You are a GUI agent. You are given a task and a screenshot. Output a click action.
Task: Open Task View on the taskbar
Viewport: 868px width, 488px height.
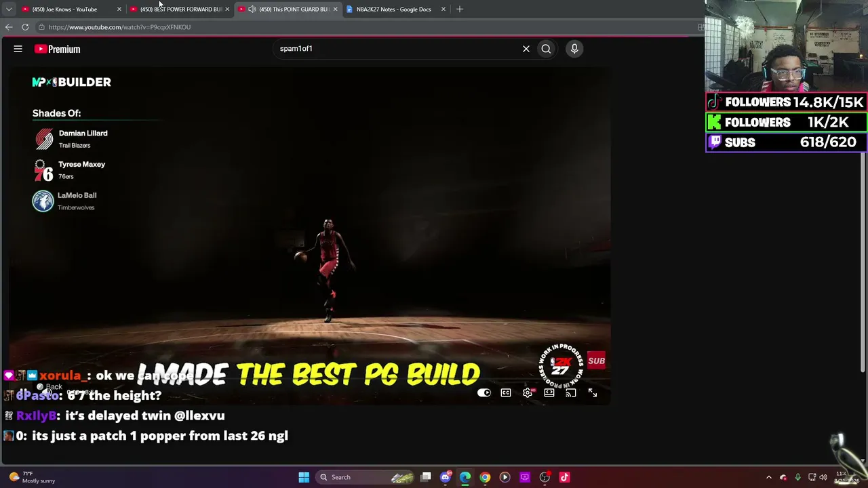tap(426, 477)
